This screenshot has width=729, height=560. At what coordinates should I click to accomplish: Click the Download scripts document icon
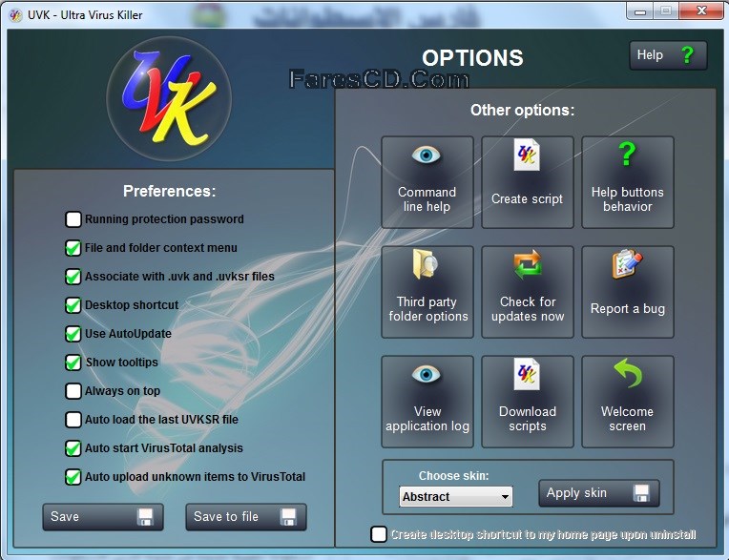(x=527, y=374)
